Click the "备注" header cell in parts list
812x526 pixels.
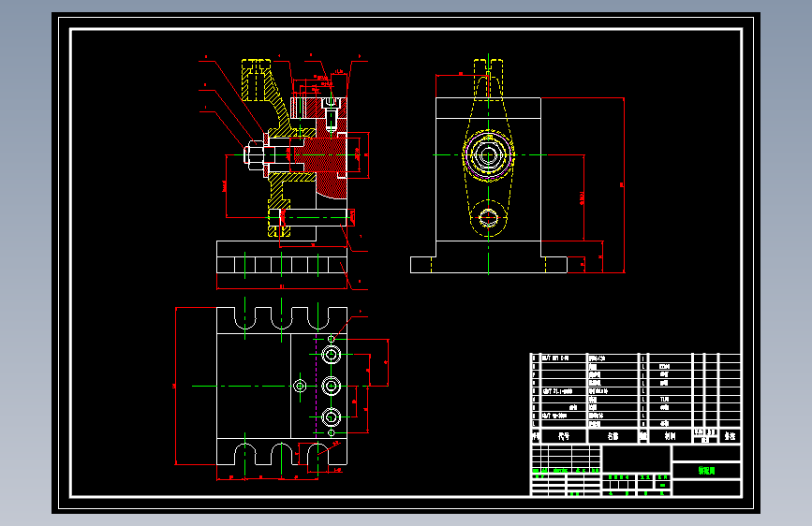(x=730, y=436)
